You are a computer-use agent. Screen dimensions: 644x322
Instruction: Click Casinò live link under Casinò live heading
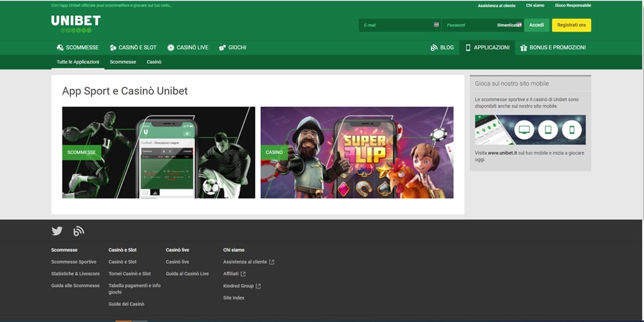pos(178,262)
